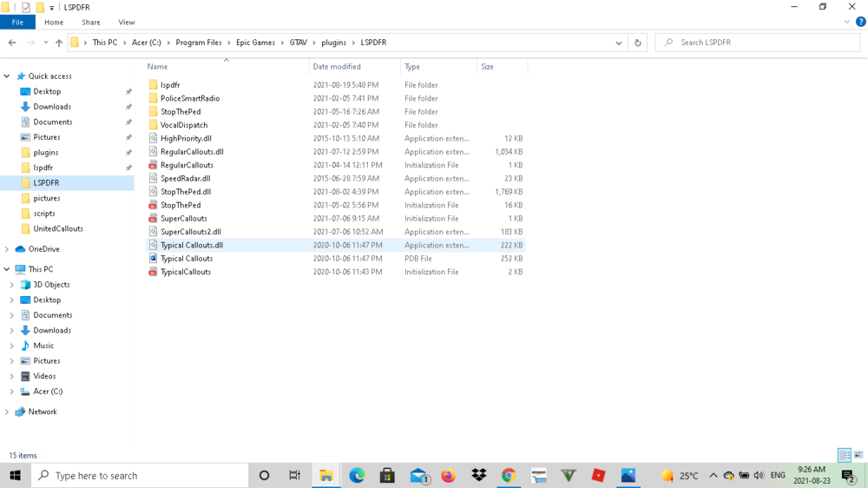Image resolution: width=868 pixels, height=488 pixels.
Task: Click the SuperCallouts initialization file icon
Action: pyautogui.click(x=154, y=218)
